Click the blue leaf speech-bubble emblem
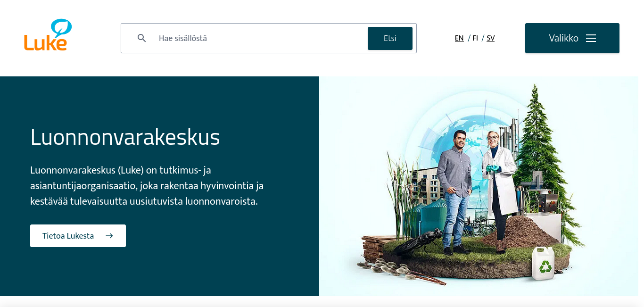The height and width of the screenshot is (307, 644). [x=61, y=27]
